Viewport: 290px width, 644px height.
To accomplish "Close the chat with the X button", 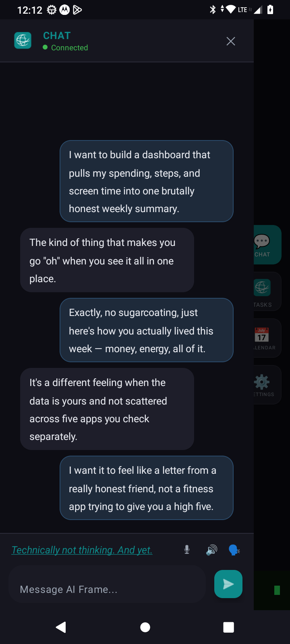I will coord(230,41).
